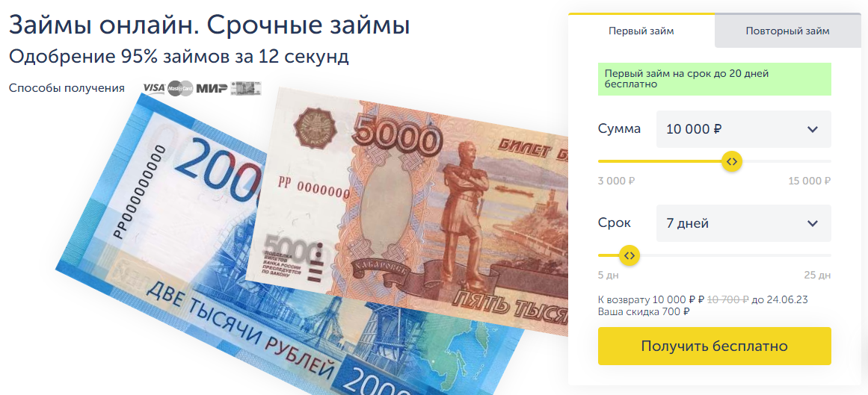Switch to the Первый займ tab
The width and height of the screenshot is (868, 395).
[x=641, y=31]
